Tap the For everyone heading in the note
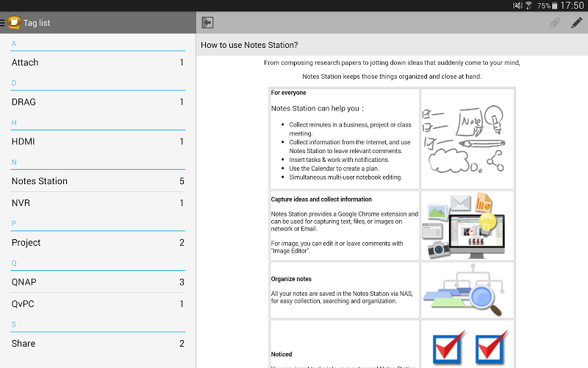Image resolution: width=588 pixels, height=368 pixels. [x=288, y=93]
